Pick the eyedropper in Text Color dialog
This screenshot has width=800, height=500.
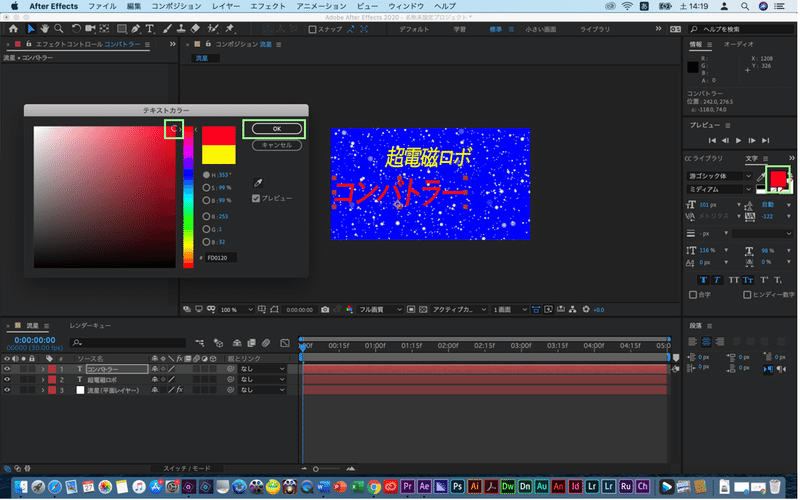pos(258,183)
